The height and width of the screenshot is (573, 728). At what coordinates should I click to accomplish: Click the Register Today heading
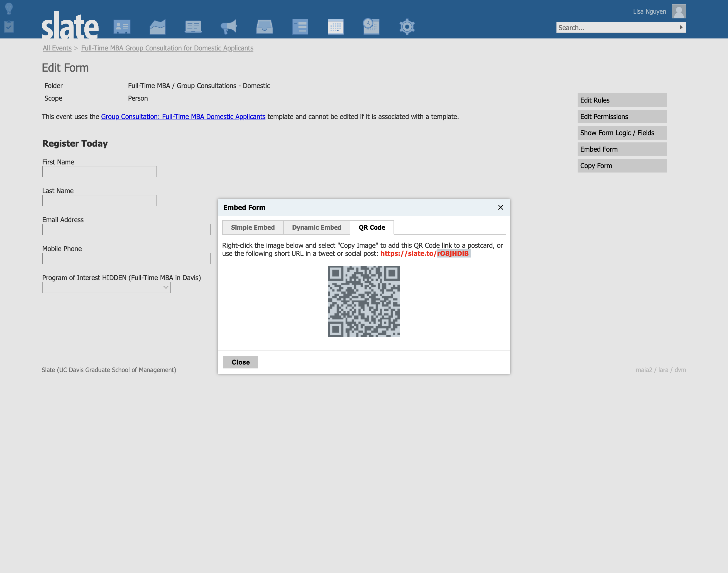pos(75,144)
